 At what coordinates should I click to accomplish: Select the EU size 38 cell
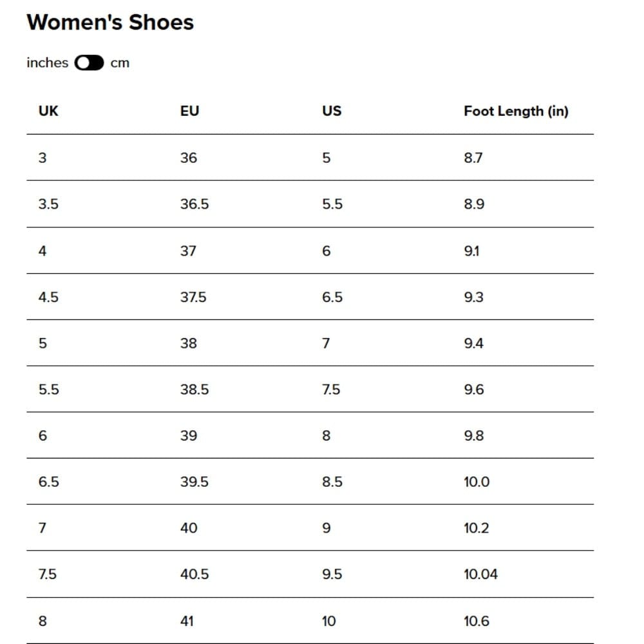(x=189, y=343)
